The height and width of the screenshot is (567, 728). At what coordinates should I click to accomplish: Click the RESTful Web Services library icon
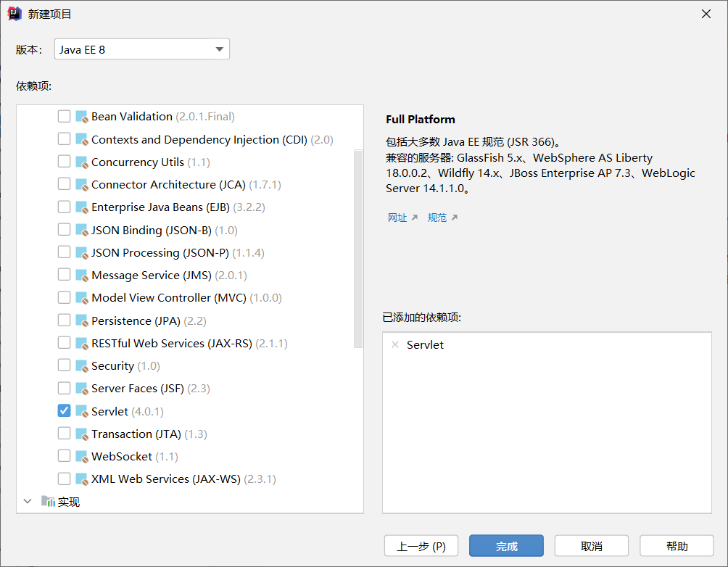(82, 343)
